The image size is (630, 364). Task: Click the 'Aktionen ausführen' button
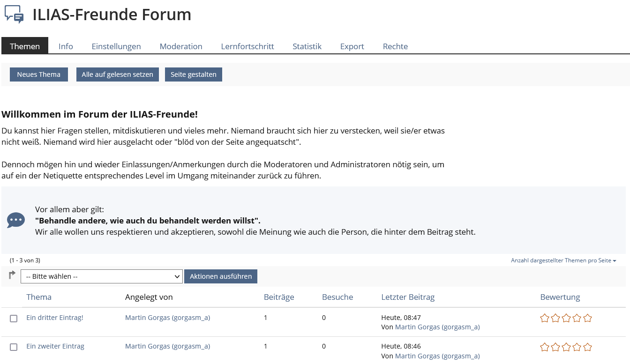(221, 276)
